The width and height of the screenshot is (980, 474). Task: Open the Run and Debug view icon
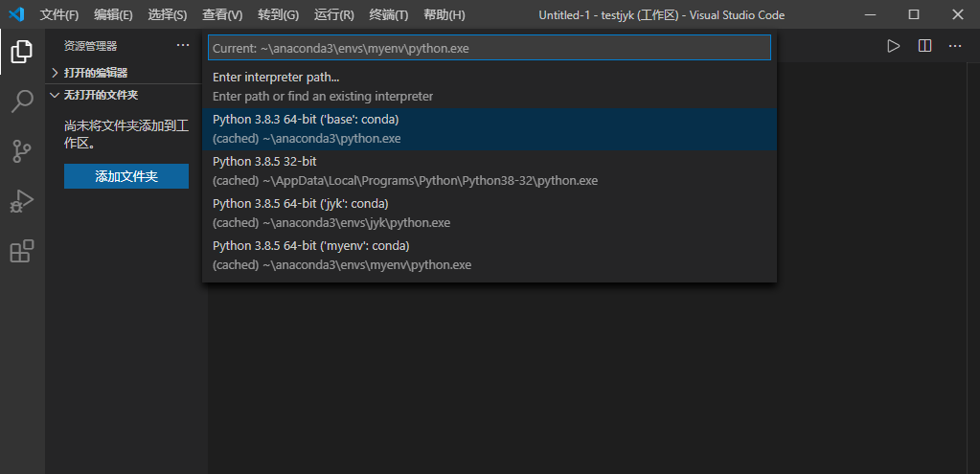click(22, 201)
